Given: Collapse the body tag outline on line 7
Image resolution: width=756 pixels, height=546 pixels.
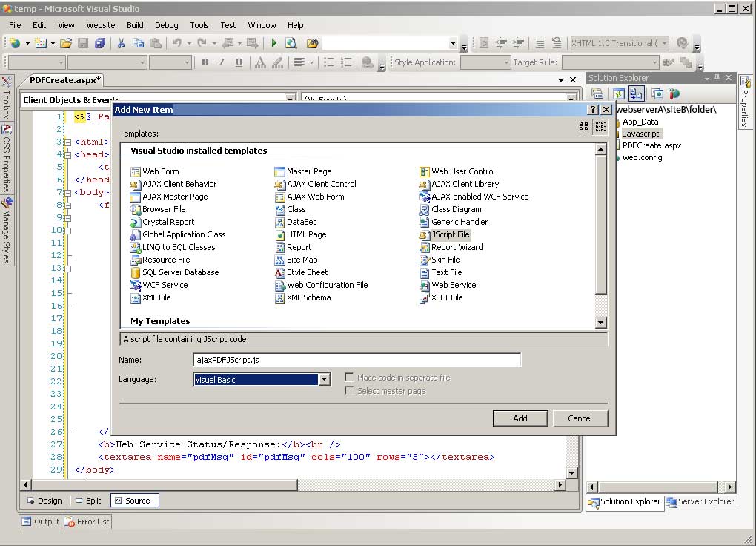Looking at the screenshot, I should coord(68,193).
